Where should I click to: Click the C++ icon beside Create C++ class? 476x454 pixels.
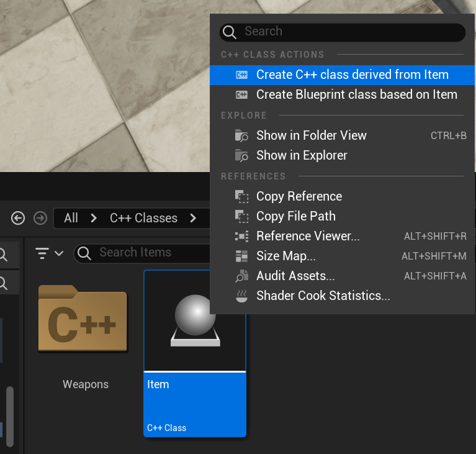(x=241, y=75)
